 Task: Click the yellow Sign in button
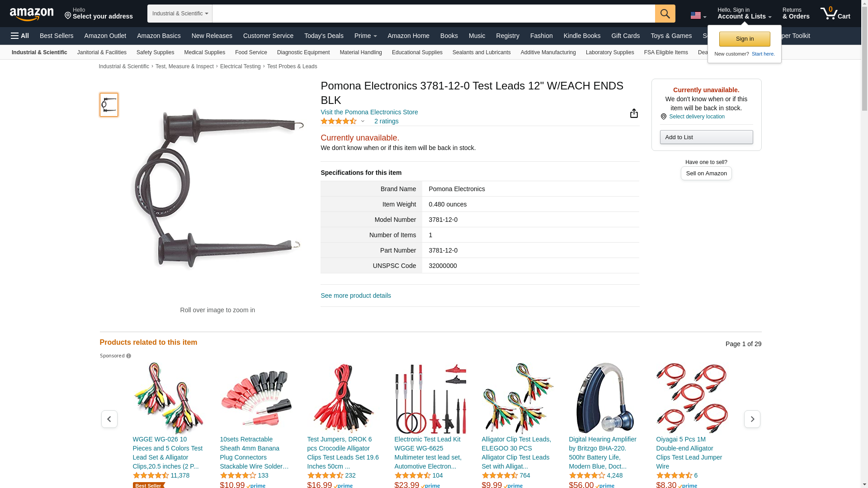click(x=745, y=39)
